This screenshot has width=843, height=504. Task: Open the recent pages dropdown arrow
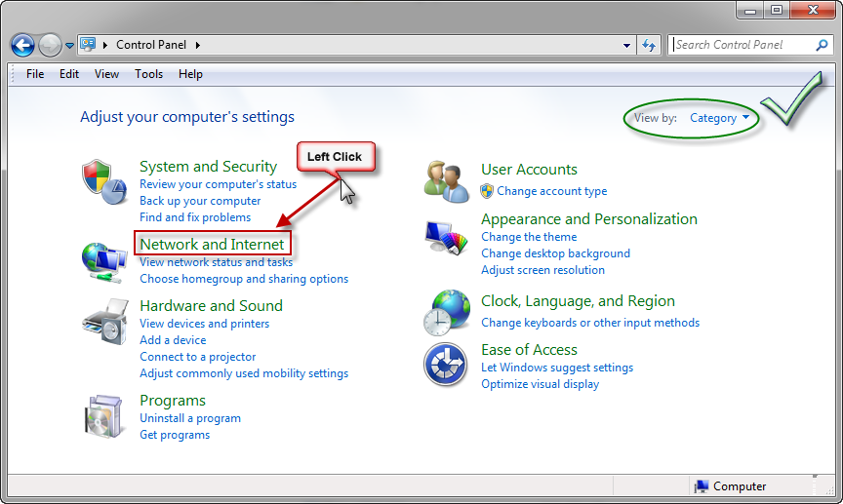(69, 46)
